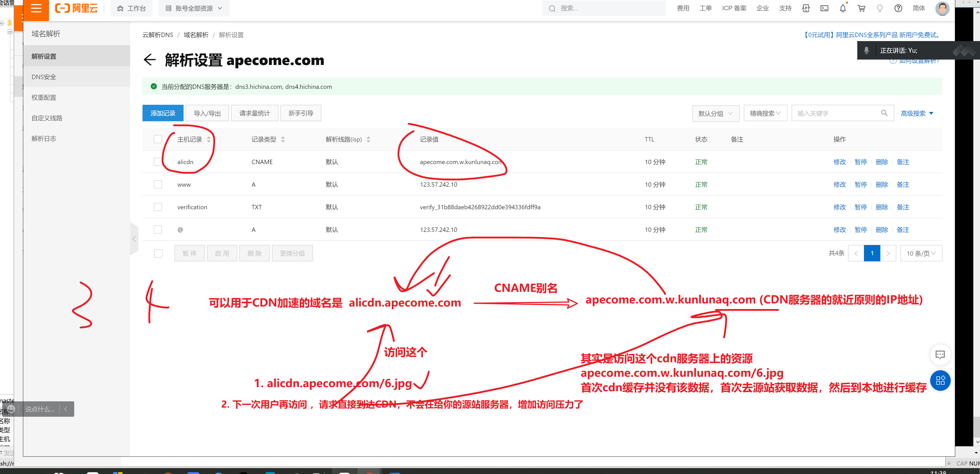Click the 请求量统计 button
The height and width of the screenshot is (474, 980).
(x=254, y=113)
